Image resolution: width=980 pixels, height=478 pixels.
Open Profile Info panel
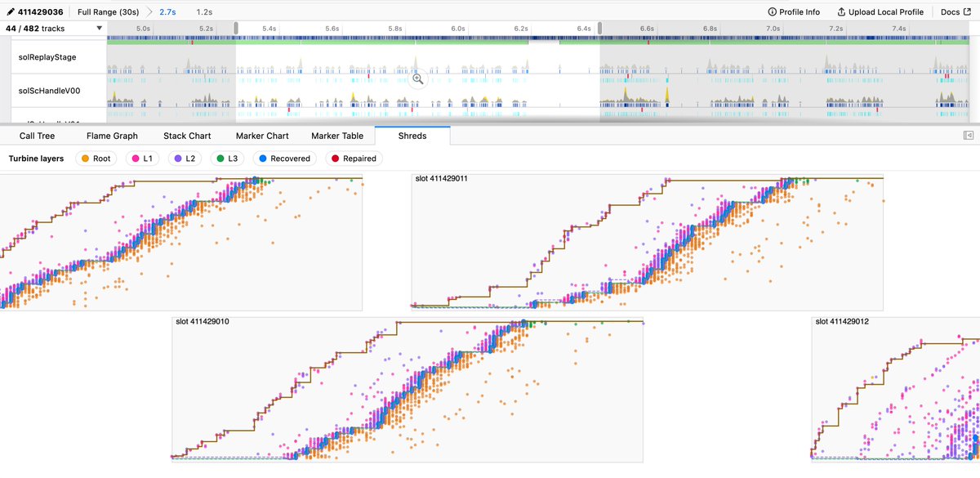[794, 12]
